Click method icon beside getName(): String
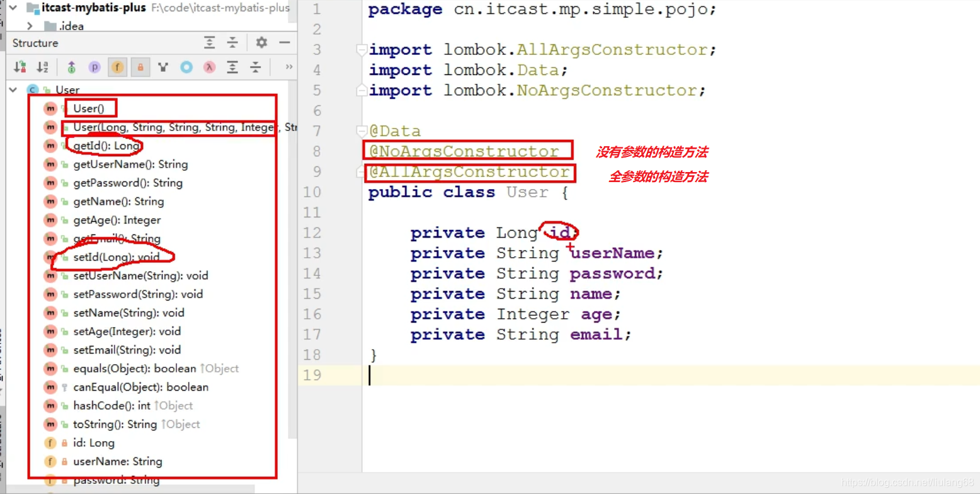 [x=50, y=202]
